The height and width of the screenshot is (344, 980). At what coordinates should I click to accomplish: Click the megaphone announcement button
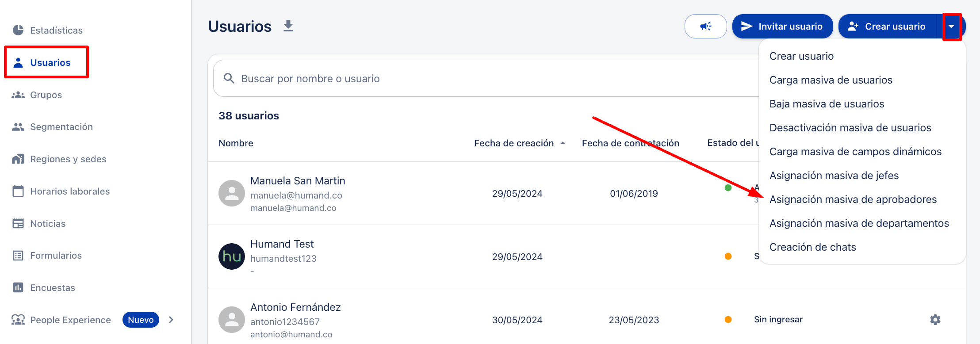tap(705, 27)
